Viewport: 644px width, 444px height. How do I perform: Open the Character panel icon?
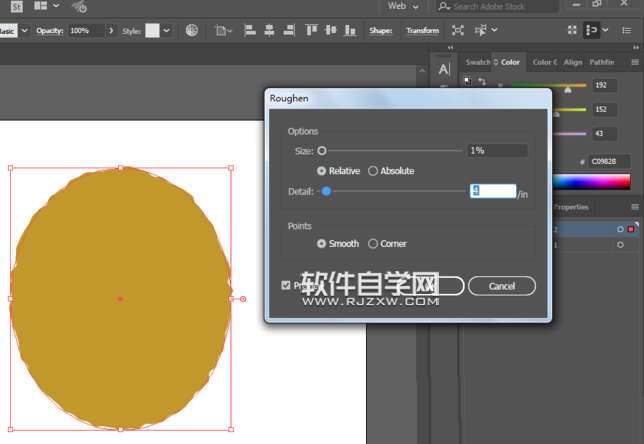[445, 69]
